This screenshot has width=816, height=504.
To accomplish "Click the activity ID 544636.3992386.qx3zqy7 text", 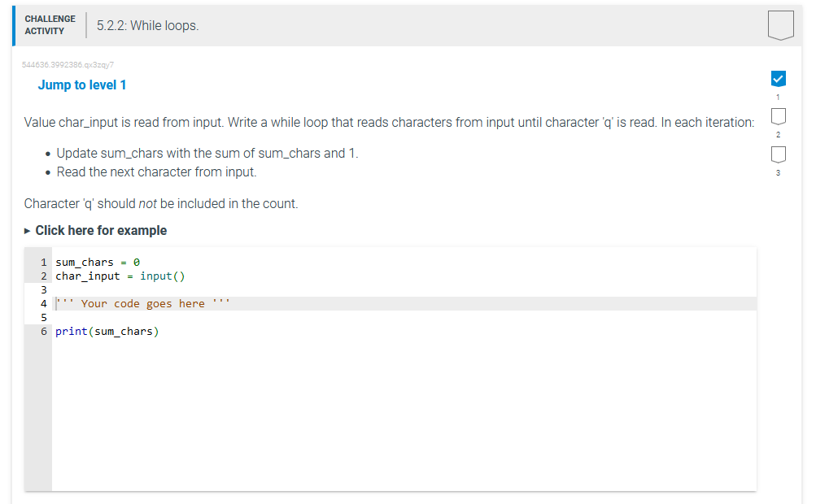I will [67, 64].
